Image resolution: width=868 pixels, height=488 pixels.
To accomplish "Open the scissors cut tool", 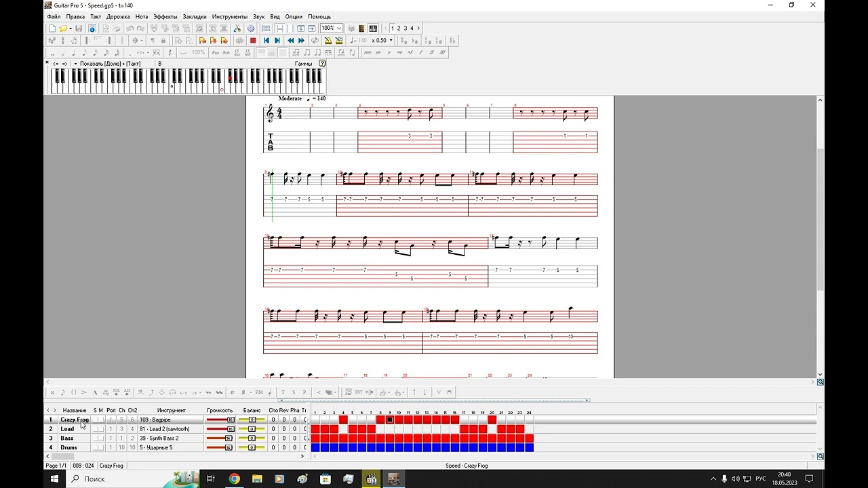I will [237, 28].
